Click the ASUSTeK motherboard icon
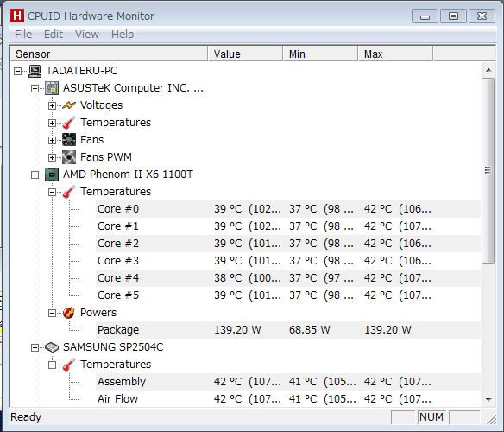Image resolution: width=504 pixels, height=432 pixels. (52, 88)
